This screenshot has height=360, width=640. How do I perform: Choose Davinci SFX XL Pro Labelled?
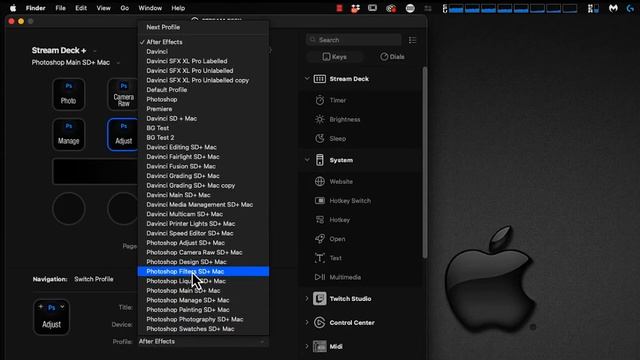point(203,61)
